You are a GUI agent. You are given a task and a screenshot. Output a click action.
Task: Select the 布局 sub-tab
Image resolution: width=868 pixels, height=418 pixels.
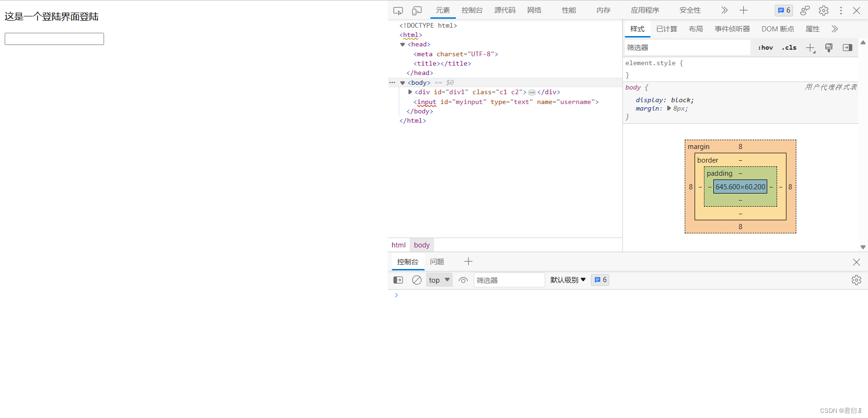696,29
